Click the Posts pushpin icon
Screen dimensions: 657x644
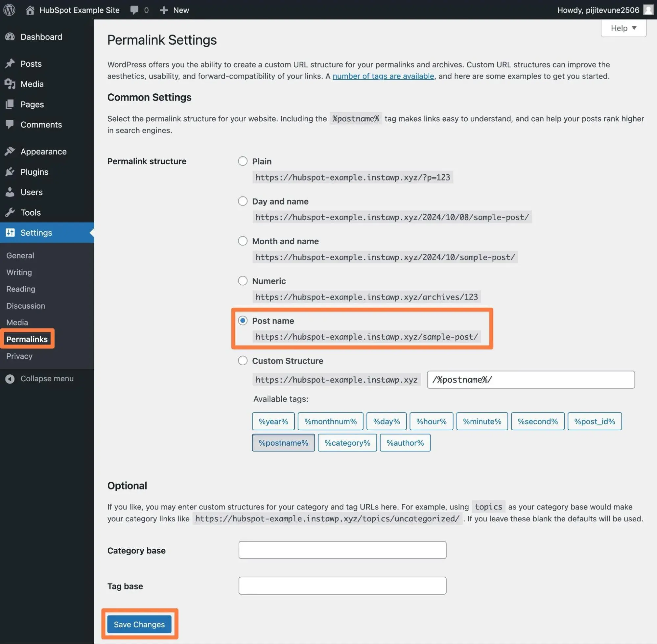(x=10, y=63)
